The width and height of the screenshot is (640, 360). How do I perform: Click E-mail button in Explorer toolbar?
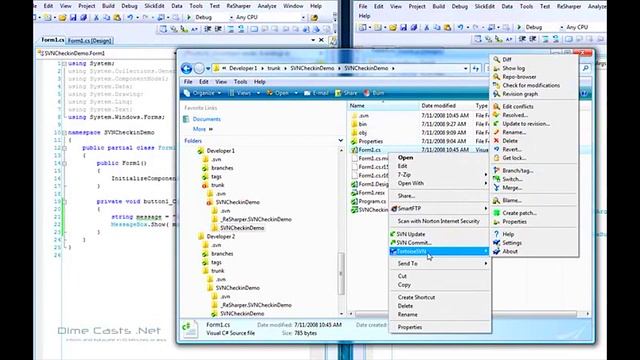click(316, 93)
